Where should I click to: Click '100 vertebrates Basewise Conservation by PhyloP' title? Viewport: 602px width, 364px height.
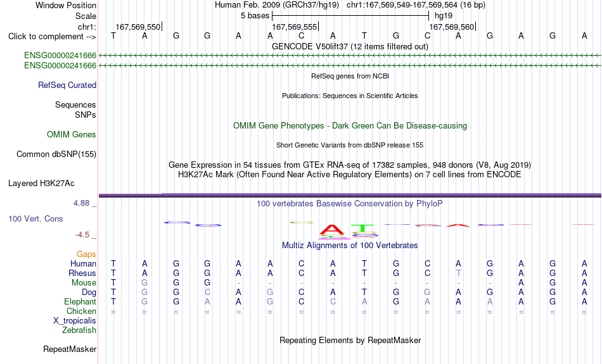[x=350, y=204]
